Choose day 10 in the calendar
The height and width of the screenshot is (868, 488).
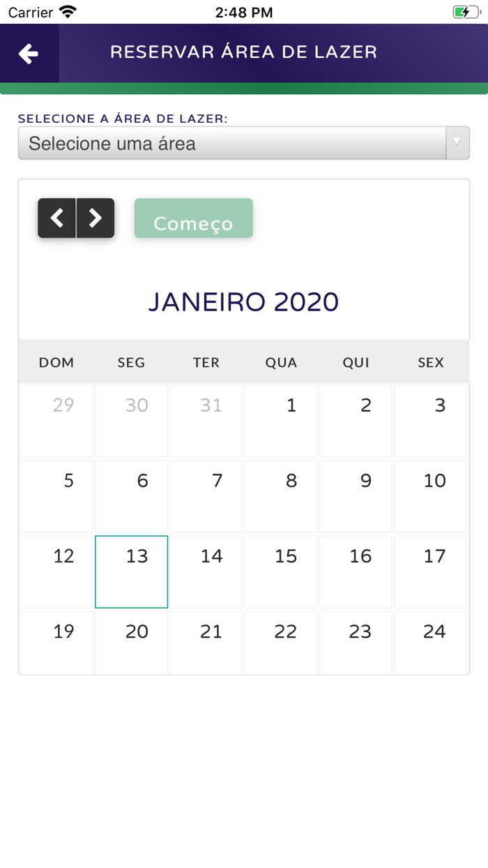pos(430,496)
